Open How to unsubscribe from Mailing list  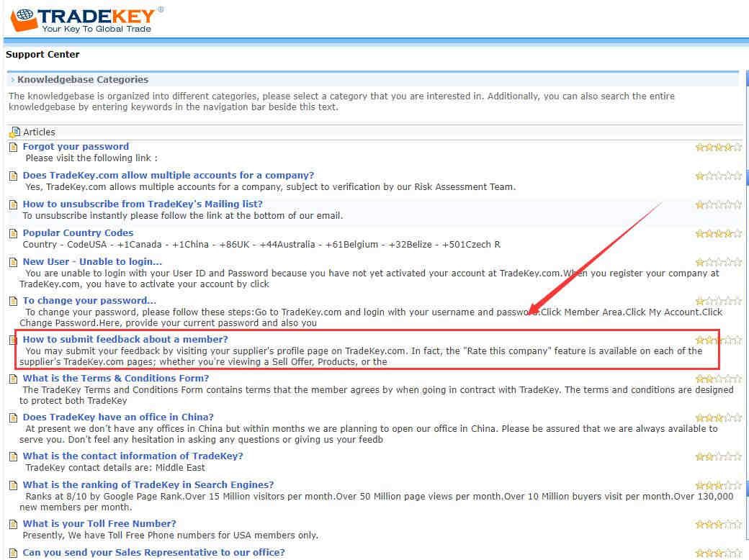coord(143,204)
